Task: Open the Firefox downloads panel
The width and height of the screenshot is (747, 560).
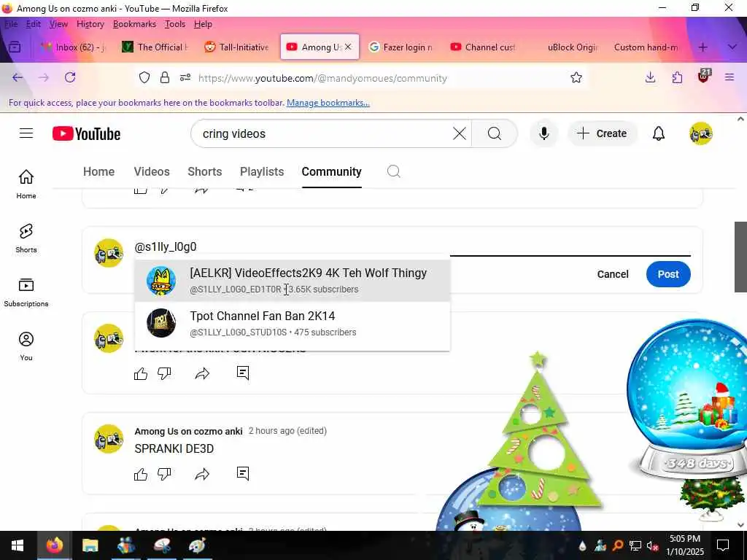Action: 650,77
